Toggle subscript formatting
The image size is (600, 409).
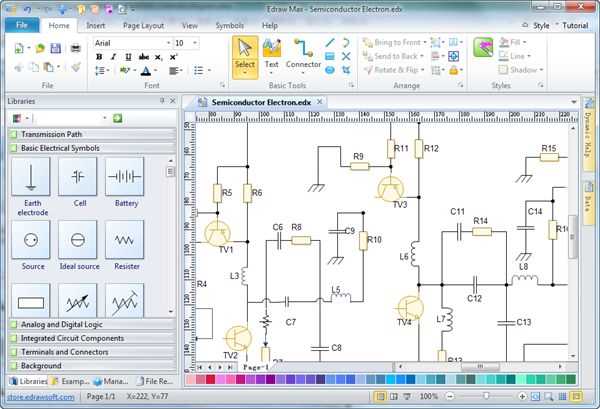coord(158,57)
